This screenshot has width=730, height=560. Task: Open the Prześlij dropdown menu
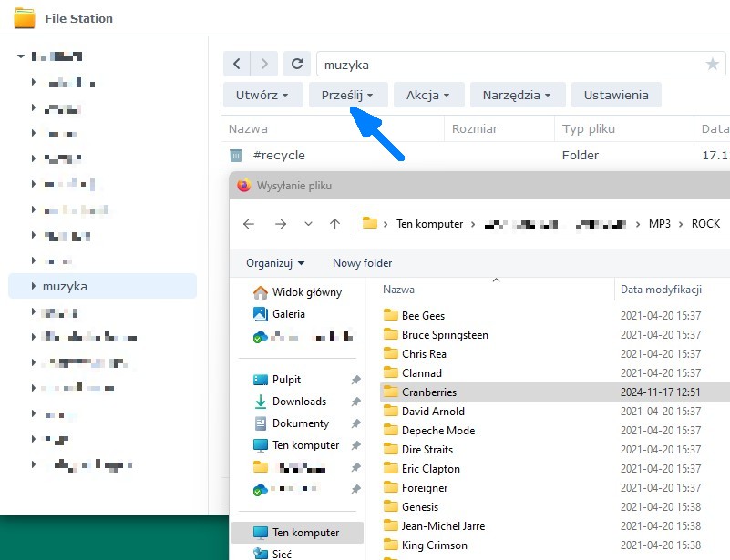point(348,95)
